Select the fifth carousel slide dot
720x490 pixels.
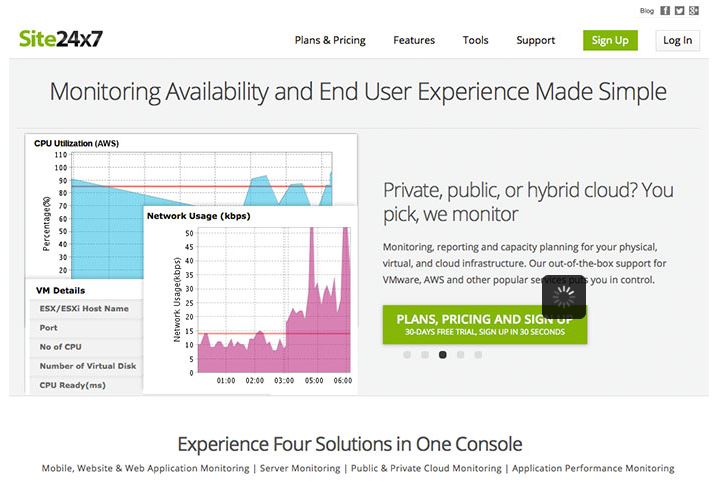(478, 354)
